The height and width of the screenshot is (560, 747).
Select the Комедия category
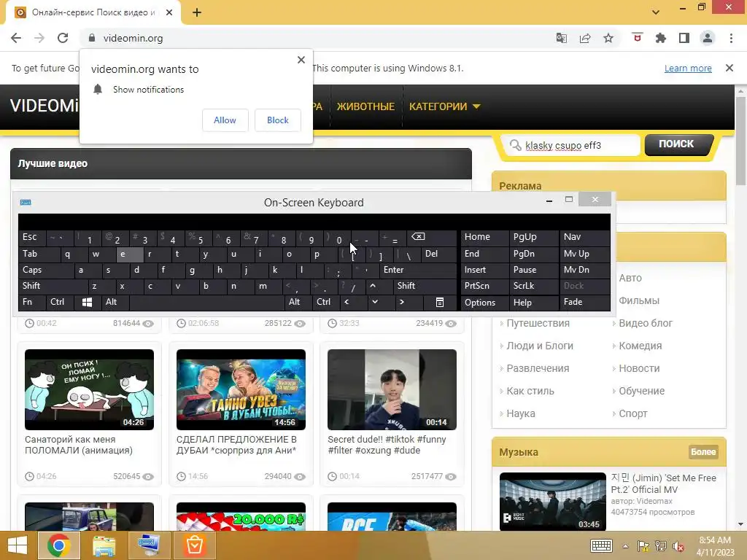click(x=640, y=346)
